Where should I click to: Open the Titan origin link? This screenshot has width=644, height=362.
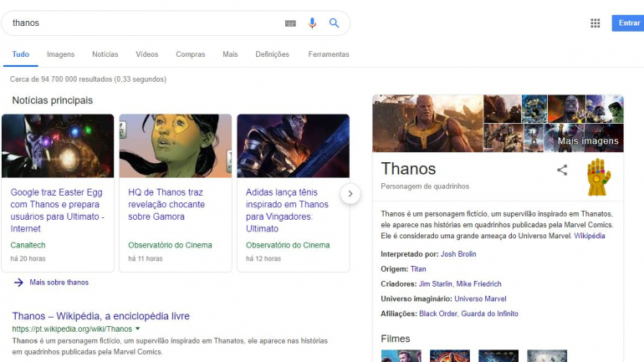pyautogui.click(x=418, y=269)
